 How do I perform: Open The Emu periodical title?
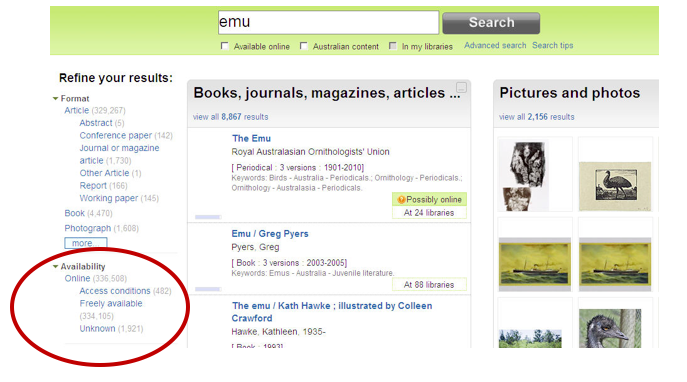click(x=251, y=138)
